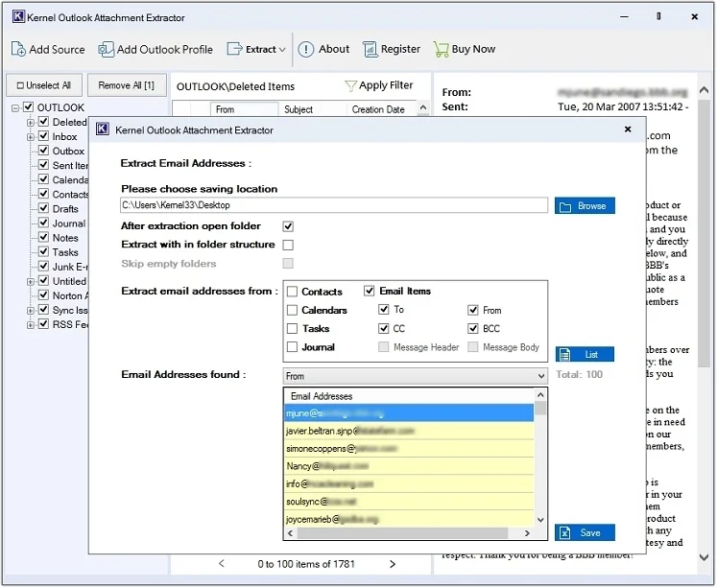Uncheck the OUTLOOK root folder checkbox
The image size is (717, 588).
pyautogui.click(x=29, y=106)
